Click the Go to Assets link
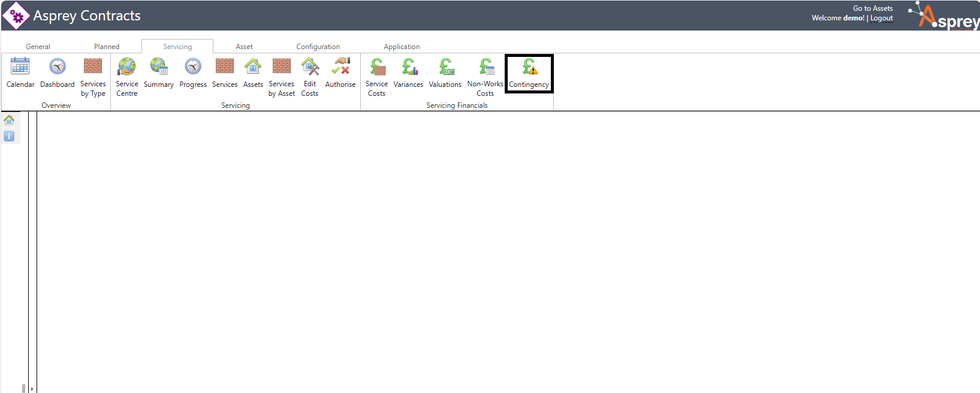The image size is (980, 393). click(x=873, y=8)
